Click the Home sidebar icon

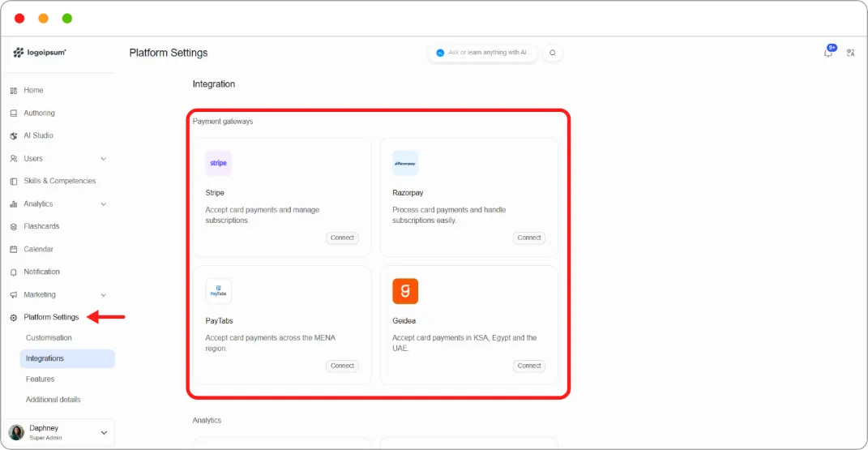click(x=14, y=90)
